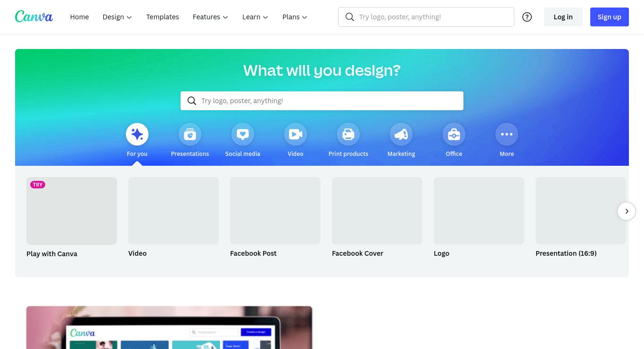
Task: Click the hero search magnifier icon
Action: tap(192, 101)
